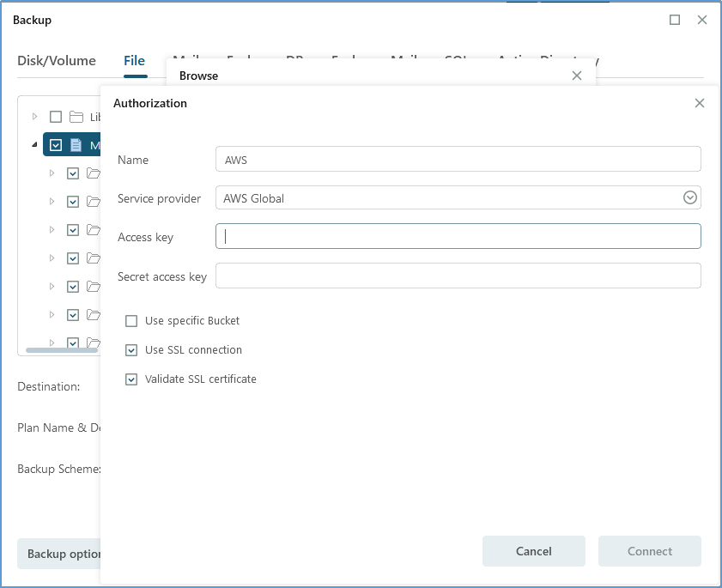
Task: Select the File tab
Action: tap(134, 61)
